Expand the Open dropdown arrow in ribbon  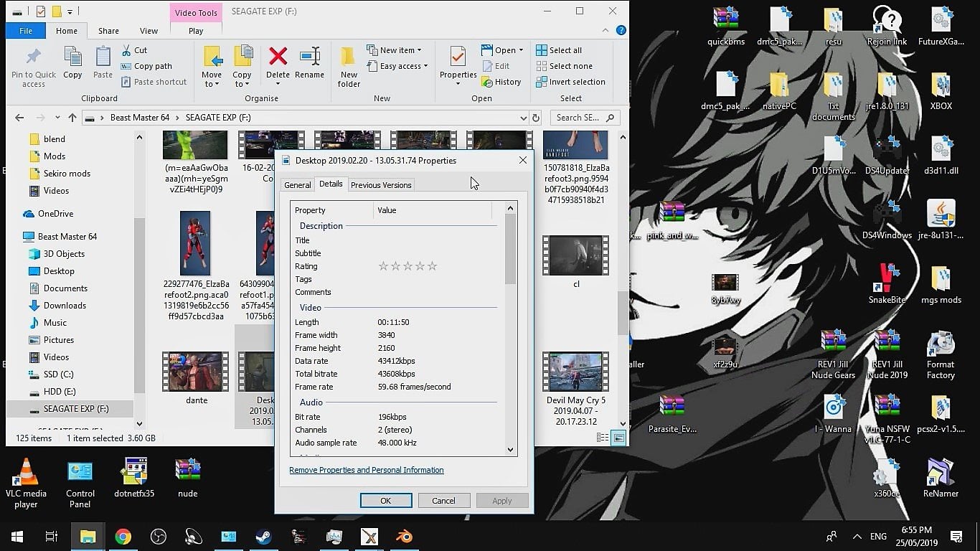click(x=521, y=50)
